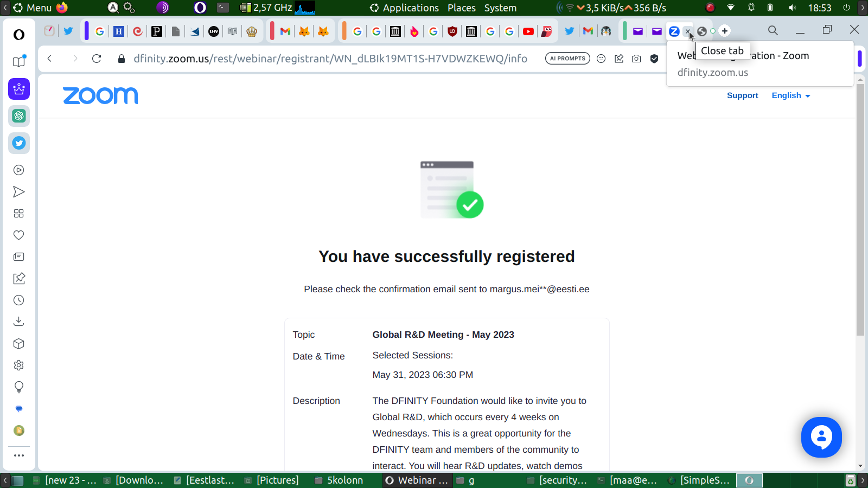Switch to the blue H tab
868x488 pixels.
coord(119,31)
